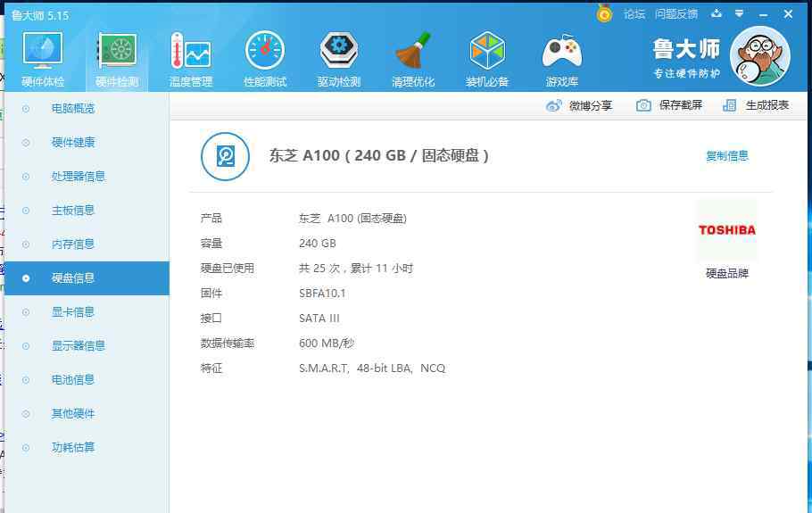Click the radio bullet beside 硬件健康
Image resolution: width=812 pixels, height=513 pixels.
[25, 143]
